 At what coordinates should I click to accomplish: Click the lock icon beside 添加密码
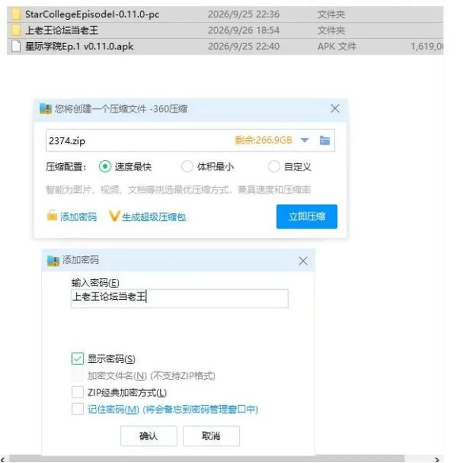52,215
